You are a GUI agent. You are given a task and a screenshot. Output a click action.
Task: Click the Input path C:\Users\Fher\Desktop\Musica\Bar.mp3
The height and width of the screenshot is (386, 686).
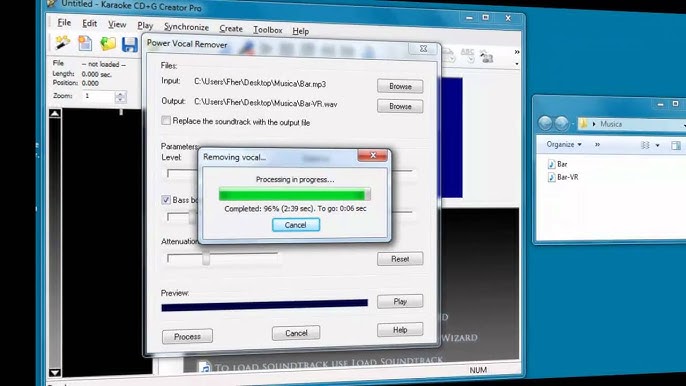(260, 83)
